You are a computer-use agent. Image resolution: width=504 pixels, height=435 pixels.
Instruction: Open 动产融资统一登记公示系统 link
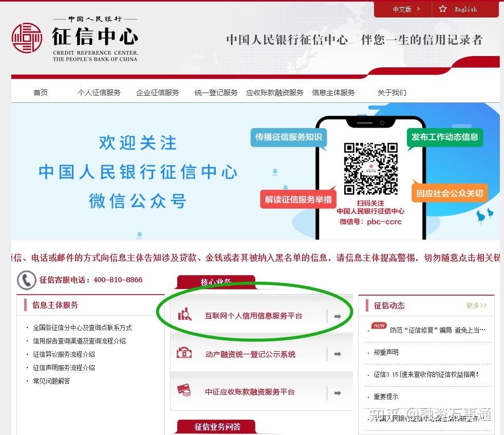(250, 354)
